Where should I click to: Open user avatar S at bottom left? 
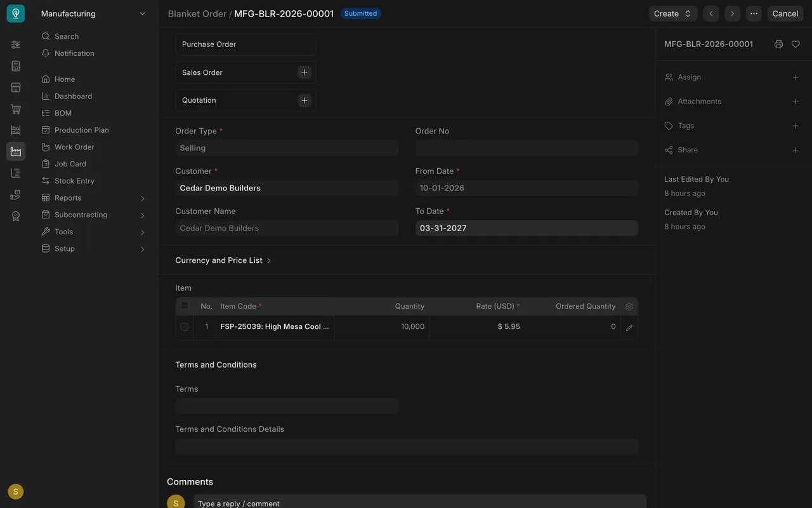[x=16, y=491]
